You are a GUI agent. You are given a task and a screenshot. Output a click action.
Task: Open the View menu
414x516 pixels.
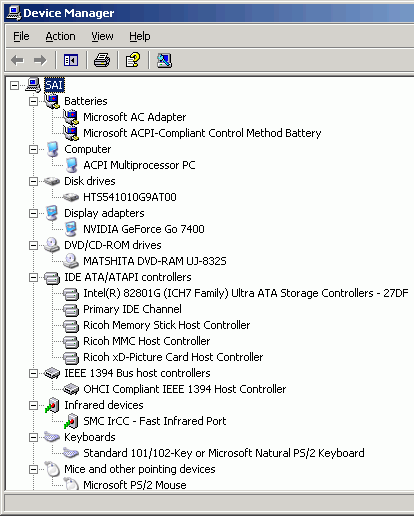click(102, 36)
